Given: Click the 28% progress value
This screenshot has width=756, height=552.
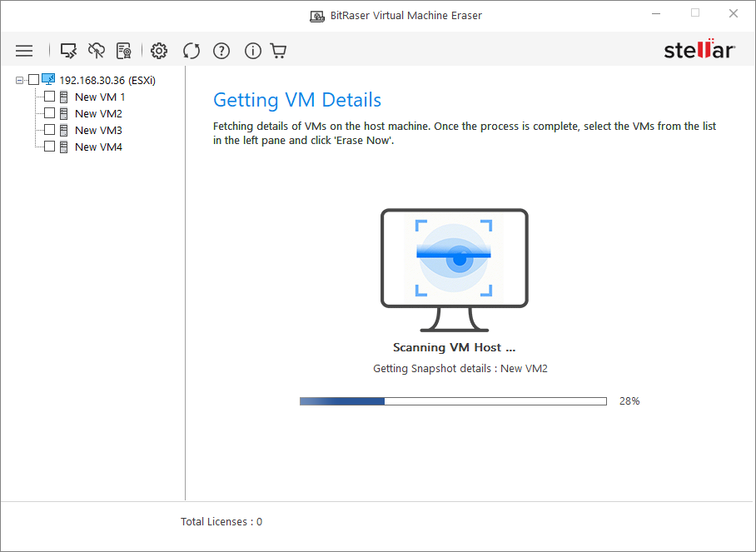Looking at the screenshot, I should click(x=629, y=401).
